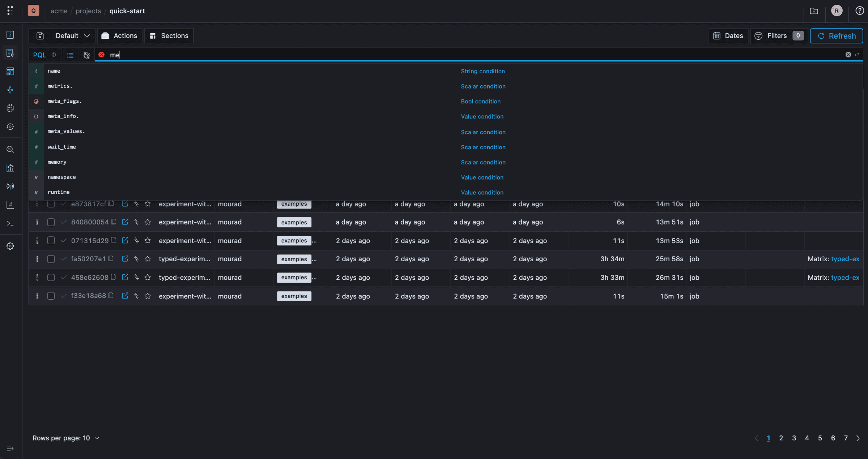Select the checkbox for run fa50207e1
The image size is (868, 459).
click(51, 259)
